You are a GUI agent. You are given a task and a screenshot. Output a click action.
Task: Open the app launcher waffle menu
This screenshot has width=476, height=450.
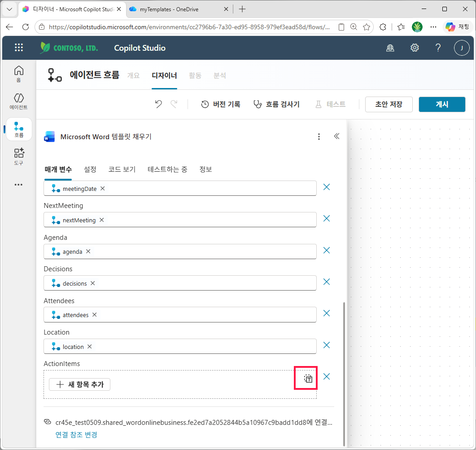pyautogui.click(x=19, y=48)
